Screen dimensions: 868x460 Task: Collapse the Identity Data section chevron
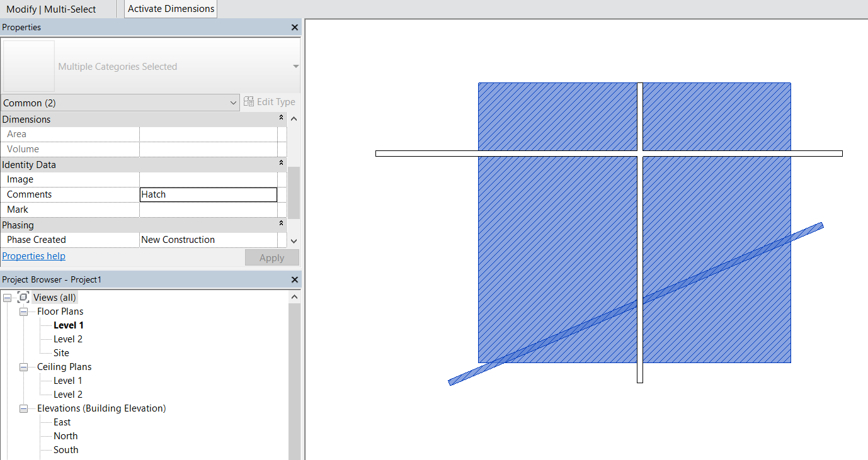click(x=281, y=164)
